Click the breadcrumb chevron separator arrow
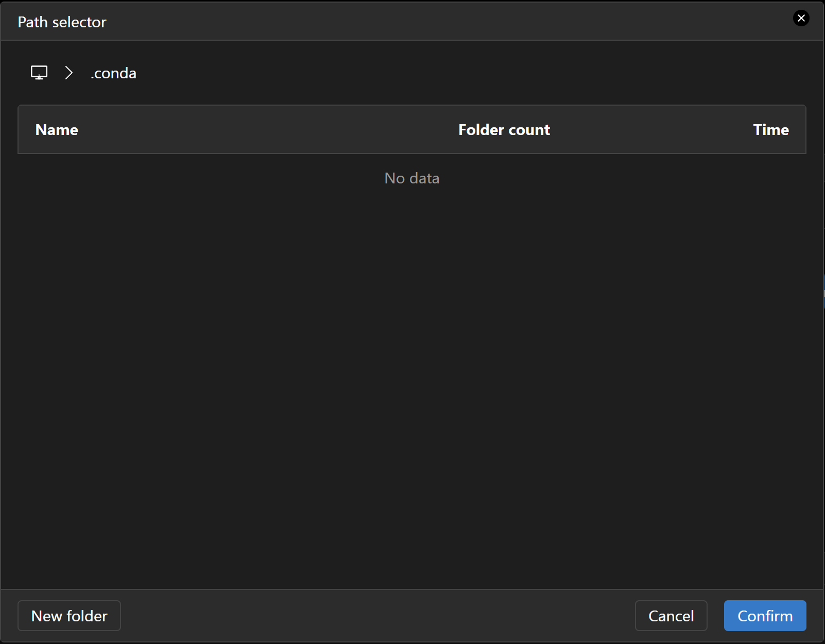 coord(69,73)
